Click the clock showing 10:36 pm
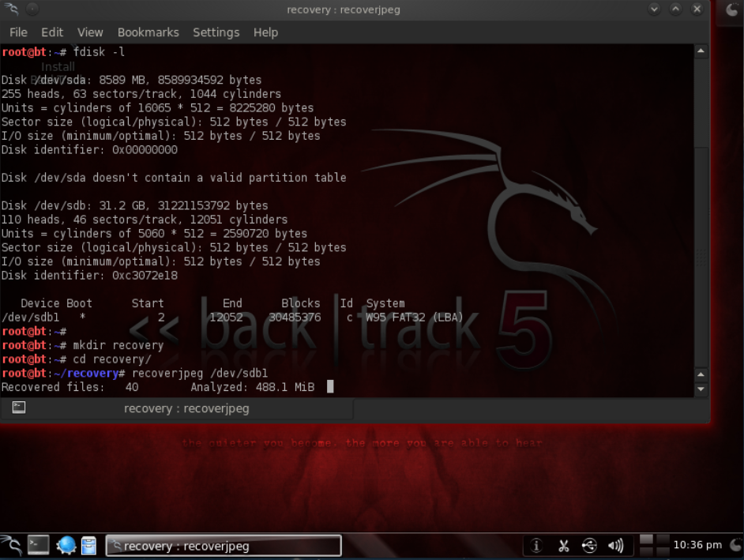This screenshot has height=560, width=744. [697, 545]
